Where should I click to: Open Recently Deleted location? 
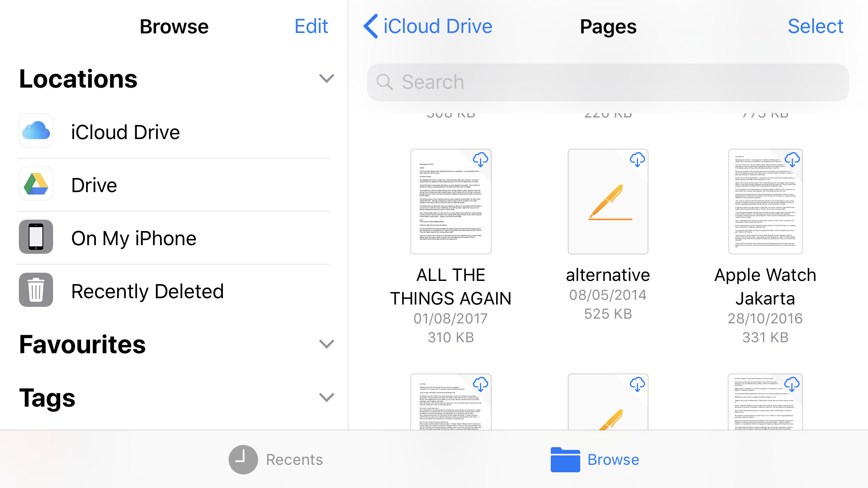pos(174,291)
